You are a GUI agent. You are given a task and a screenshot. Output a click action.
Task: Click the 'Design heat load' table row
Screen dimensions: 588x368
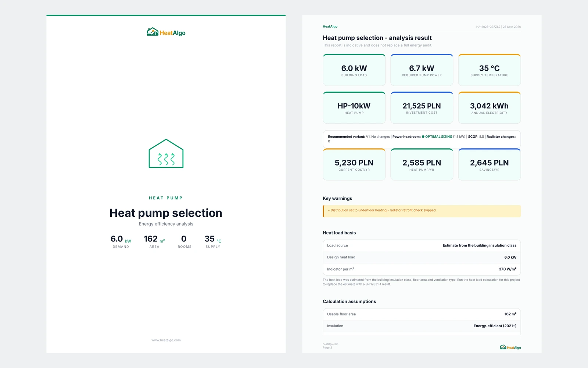coord(422,257)
